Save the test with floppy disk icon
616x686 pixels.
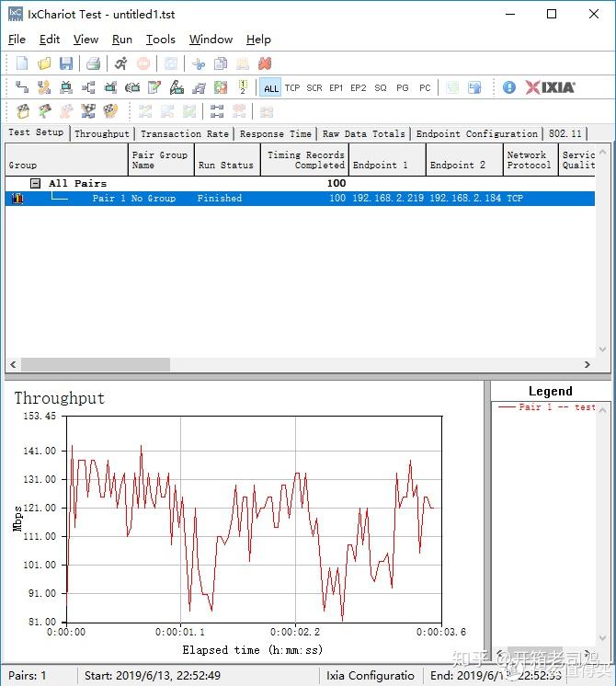(x=66, y=63)
